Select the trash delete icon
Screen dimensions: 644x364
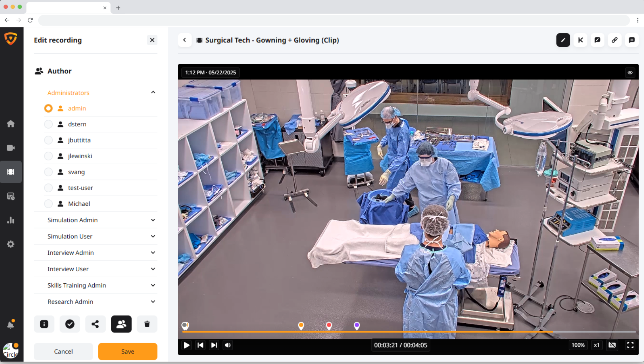pyautogui.click(x=147, y=324)
